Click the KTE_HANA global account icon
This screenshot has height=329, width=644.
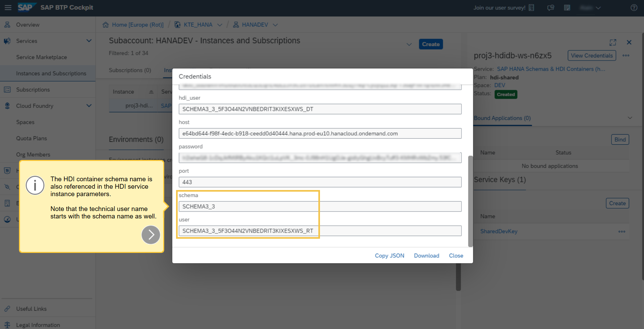[x=177, y=25]
